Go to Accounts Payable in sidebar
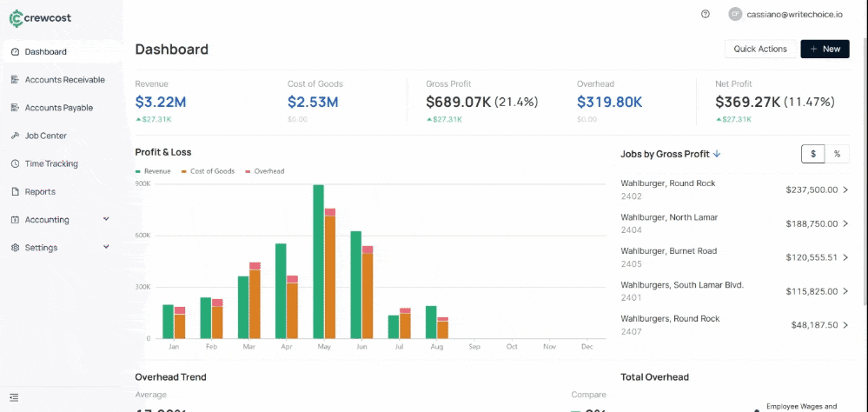868x412 pixels. (58, 108)
